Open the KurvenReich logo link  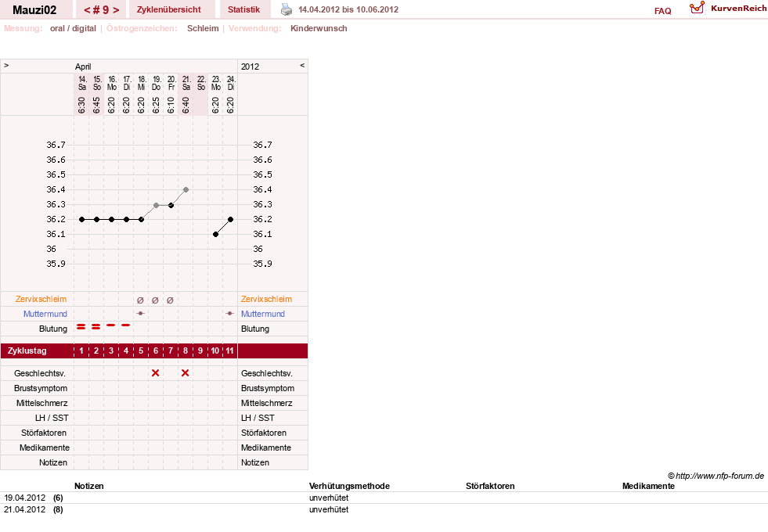[x=727, y=9]
